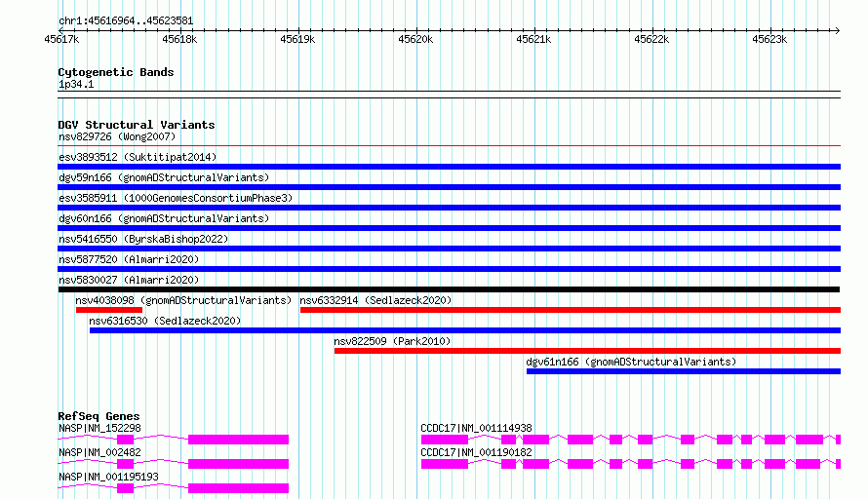
Task: Select the blue bar under nsv5877520
Action: click(x=449, y=269)
